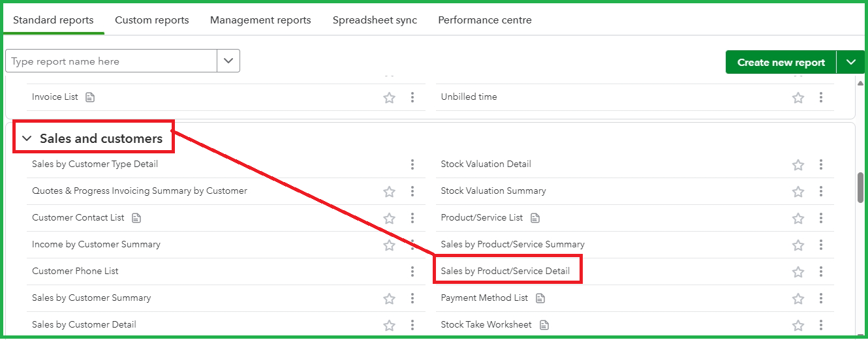Click the vertical scrollbar thumb
This screenshot has width=868, height=340.
(x=860, y=188)
